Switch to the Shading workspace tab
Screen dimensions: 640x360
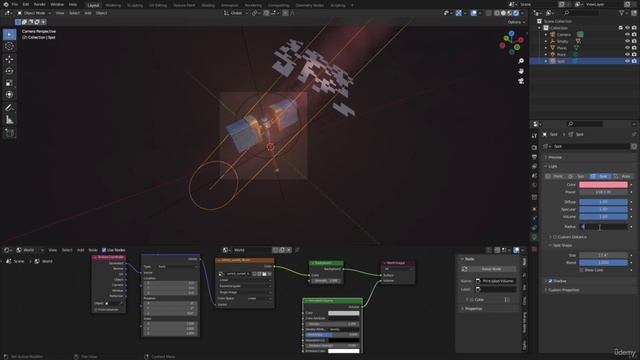(208, 5)
